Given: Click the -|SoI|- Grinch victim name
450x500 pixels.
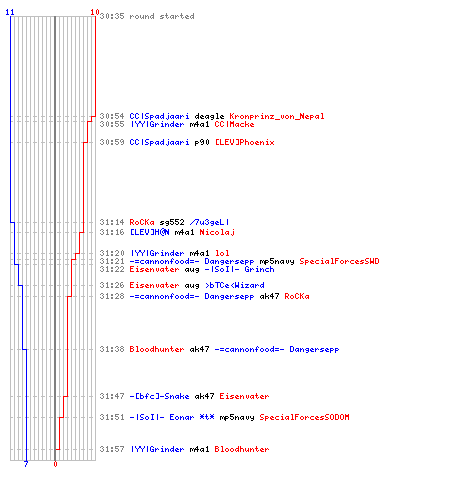Looking at the screenshot, I should tap(239, 269).
